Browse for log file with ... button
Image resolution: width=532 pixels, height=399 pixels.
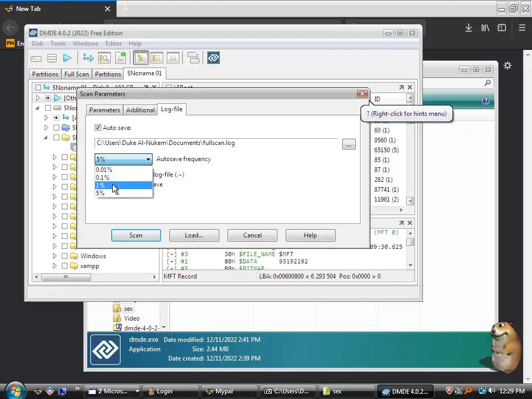click(x=349, y=144)
